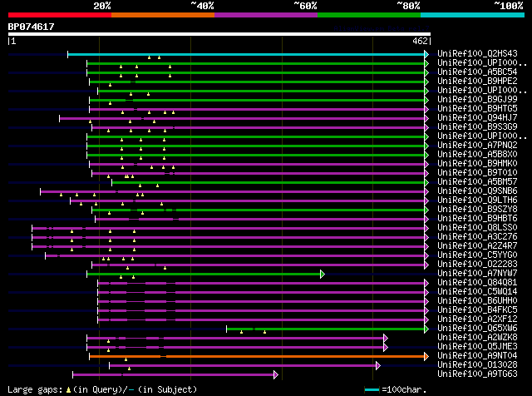
Task: Click the short green alignment bar of UniRef100_Q65XW6
Action: 325,329
